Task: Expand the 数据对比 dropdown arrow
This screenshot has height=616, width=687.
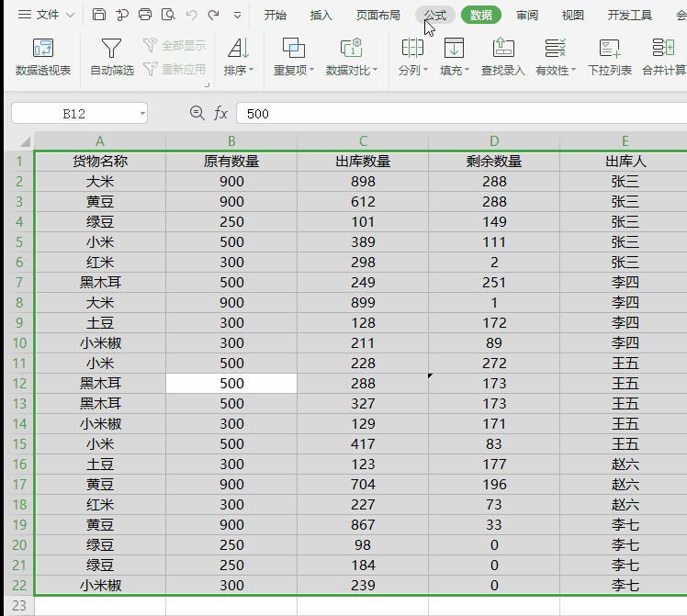Action: 376,70
